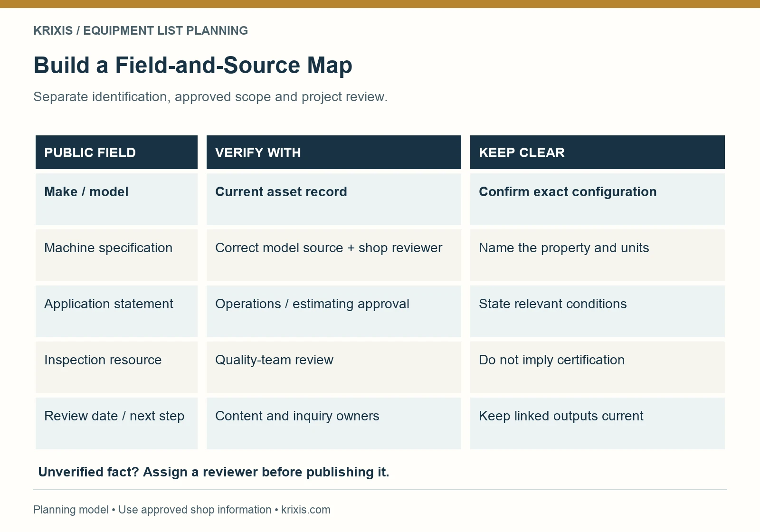Select the 'Review date / next step' cell
The width and height of the screenshot is (760, 532).
pyautogui.click(x=116, y=424)
